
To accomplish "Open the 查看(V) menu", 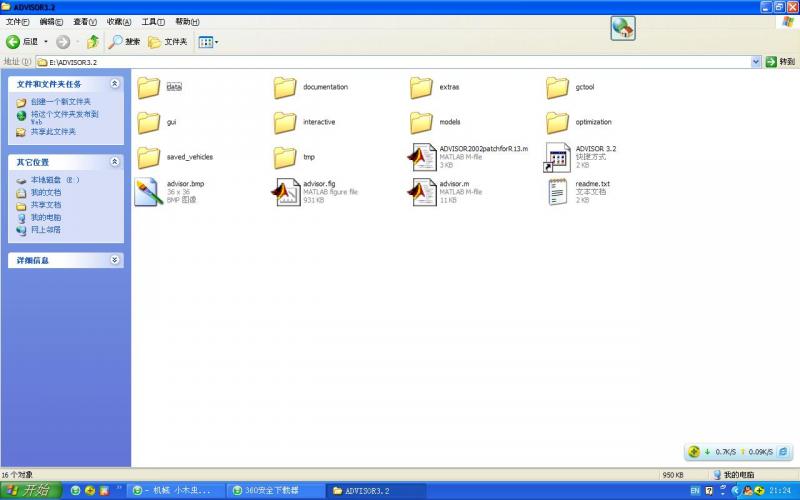I will click(85, 22).
